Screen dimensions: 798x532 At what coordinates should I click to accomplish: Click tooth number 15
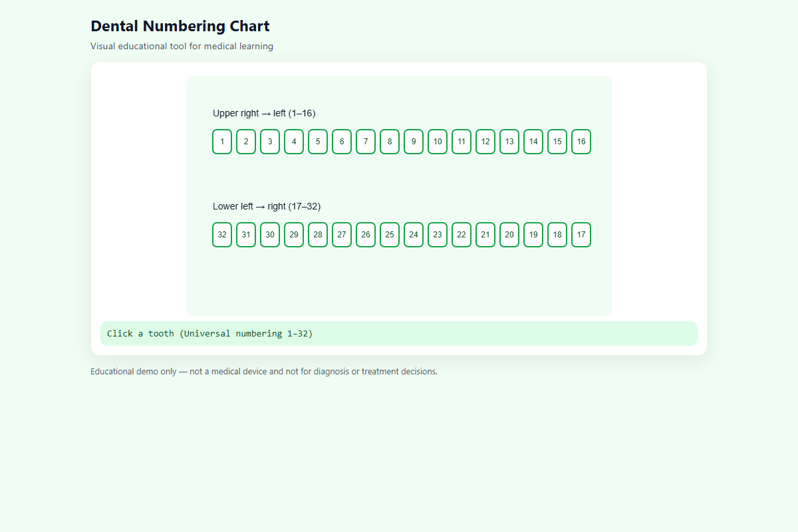(x=557, y=142)
